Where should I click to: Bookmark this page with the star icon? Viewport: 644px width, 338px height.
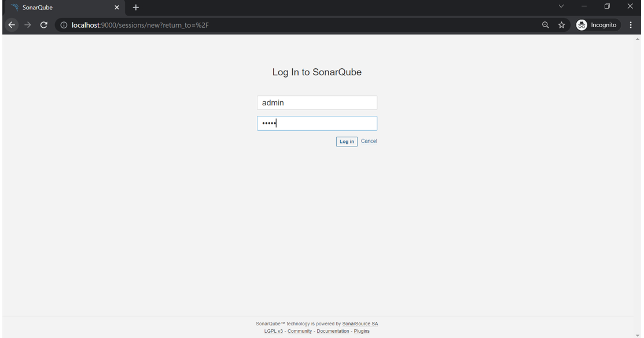(x=561, y=25)
